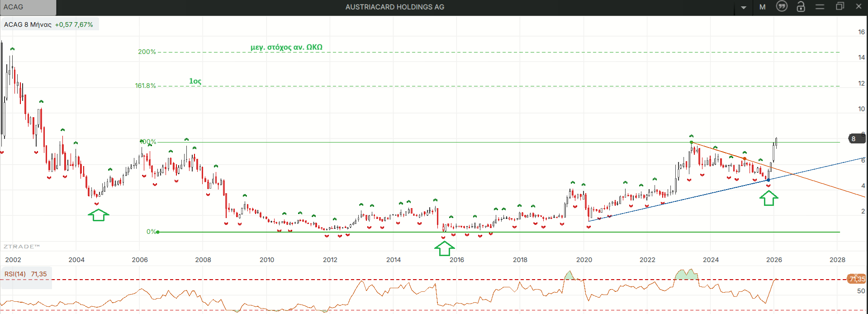868x314 pixels.
Task: Click the blue trendline anchor dot near 2026
Action: (x=768, y=180)
